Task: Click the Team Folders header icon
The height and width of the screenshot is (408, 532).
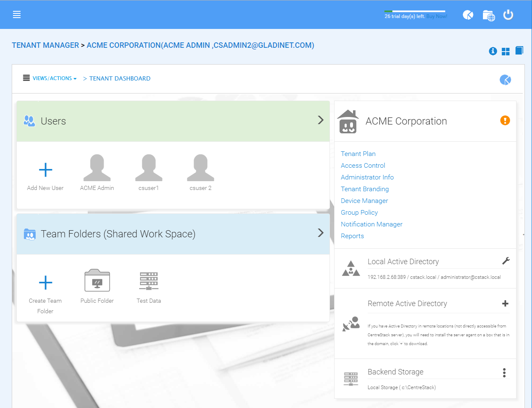Action: 30,234
